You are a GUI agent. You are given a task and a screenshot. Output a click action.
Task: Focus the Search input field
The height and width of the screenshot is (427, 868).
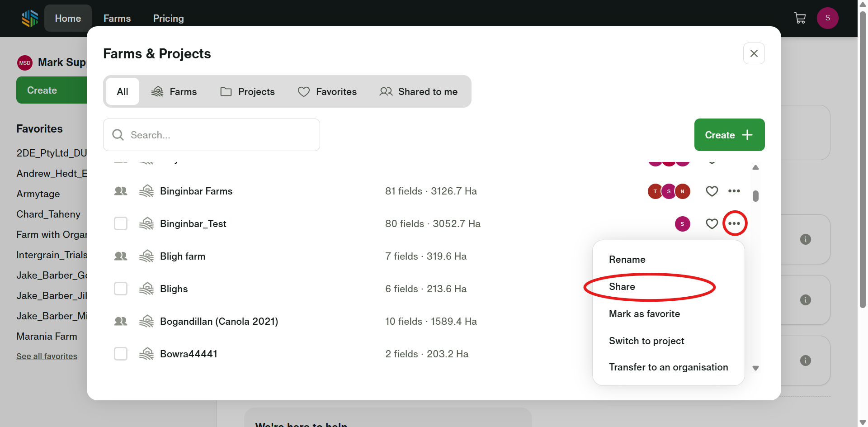click(x=217, y=135)
